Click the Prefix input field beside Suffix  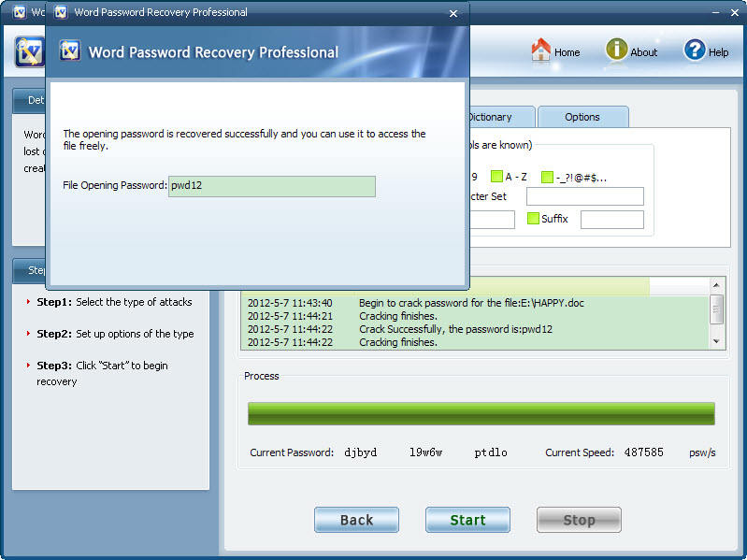coord(492,220)
